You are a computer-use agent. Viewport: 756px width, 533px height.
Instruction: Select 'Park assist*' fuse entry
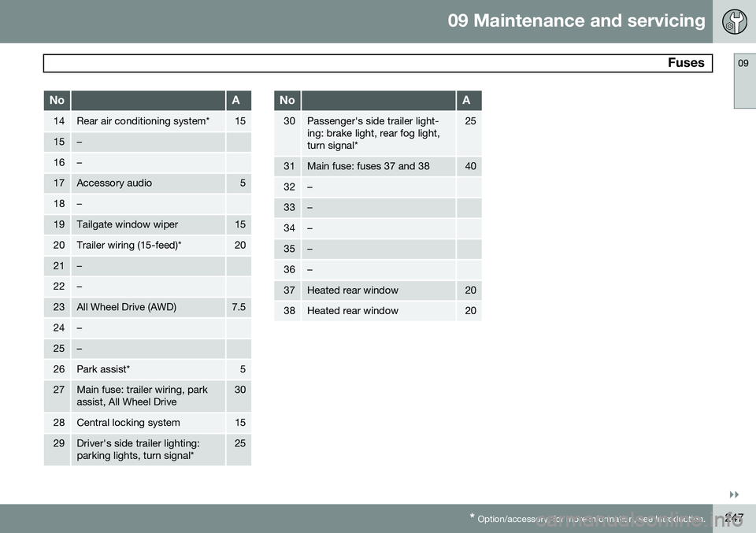[x=103, y=369]
